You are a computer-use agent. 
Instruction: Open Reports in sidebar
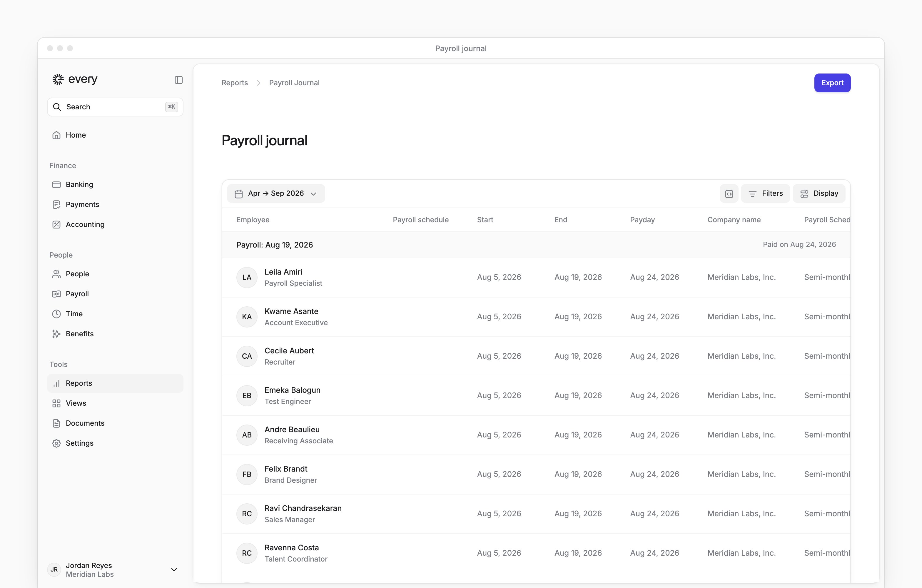pyautogui.click(x=115, y=383)
